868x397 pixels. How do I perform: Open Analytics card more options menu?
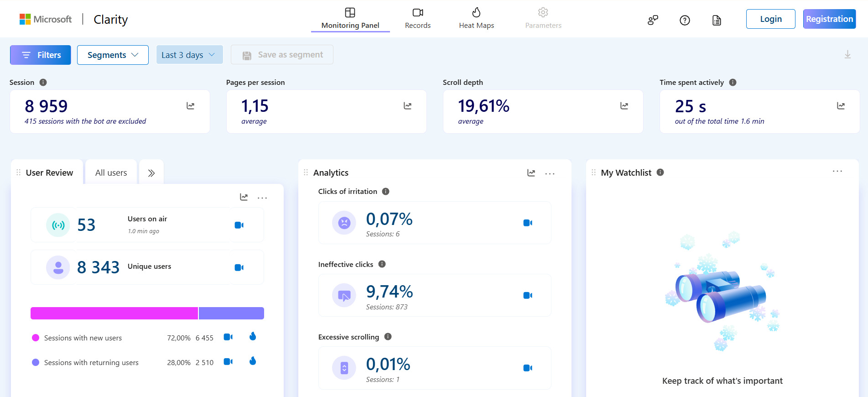coord(550,173)
